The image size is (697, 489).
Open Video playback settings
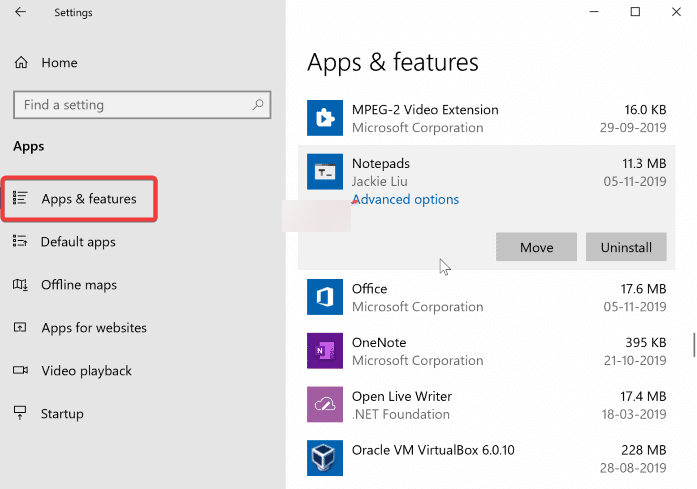click(x=86, y=371)
